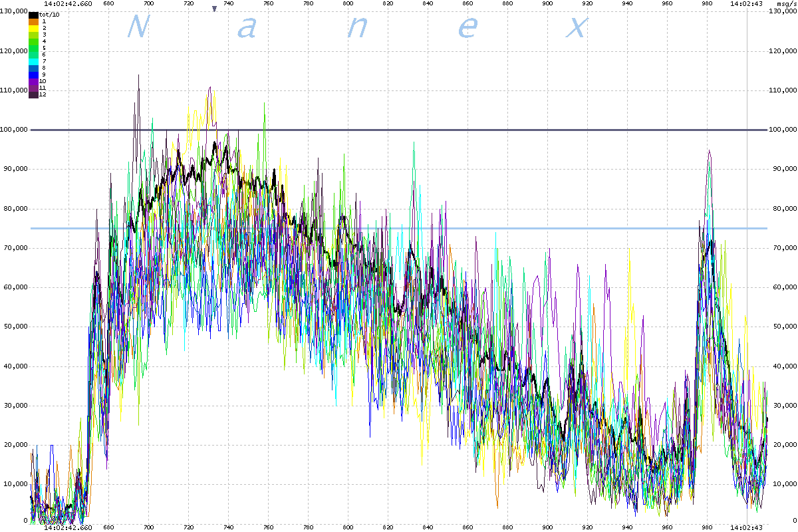Image resolution: width=798 pixels, height=532 pixels.
Task: Click the violet series 10 legend swatch
Action: (33, 81)
